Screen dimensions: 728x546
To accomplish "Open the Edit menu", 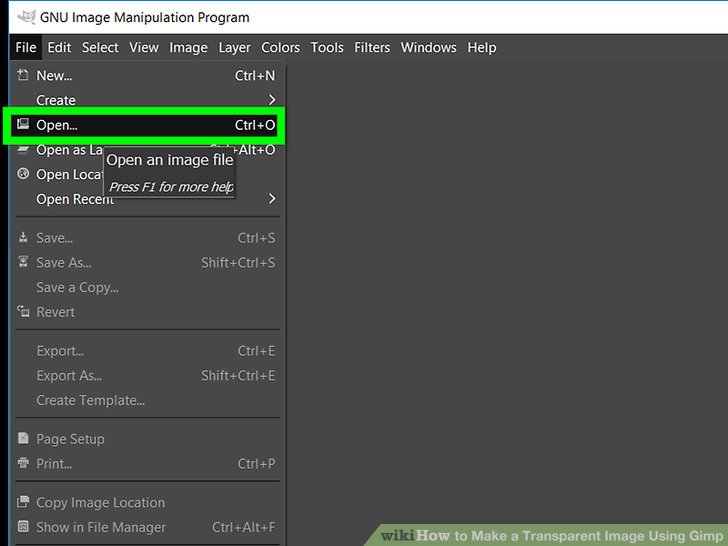I will click(x=59, y=47).
